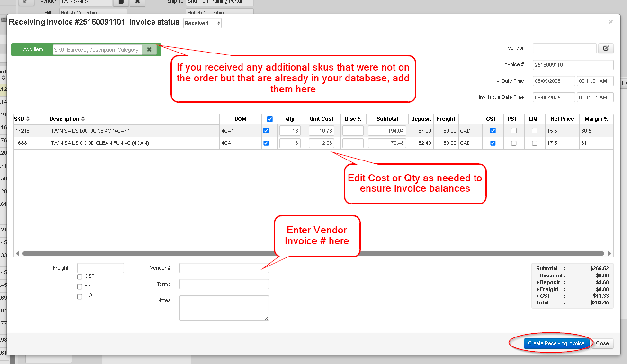
Task: Click the left scroll arrow of the table
Action: point(18,253)
